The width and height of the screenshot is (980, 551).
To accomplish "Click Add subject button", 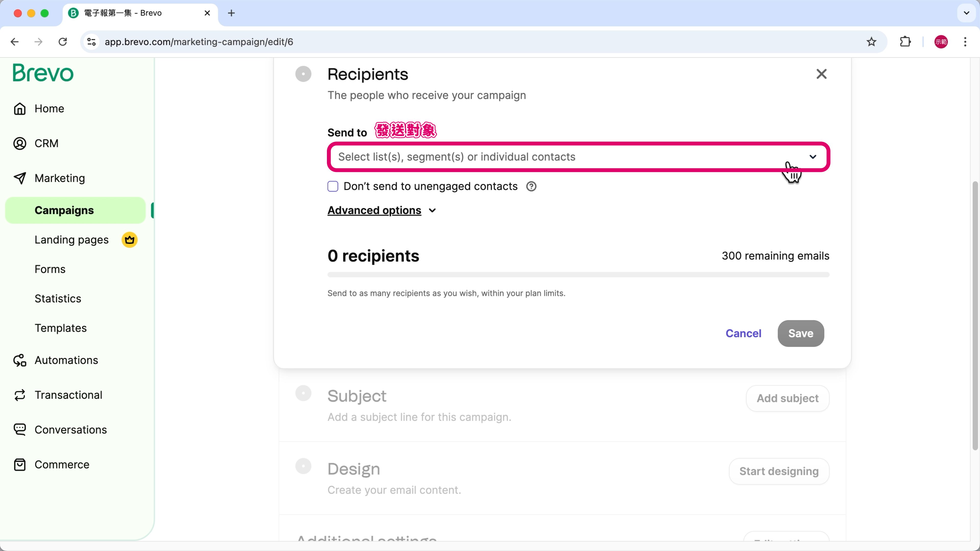I will (x=788, y=398).
